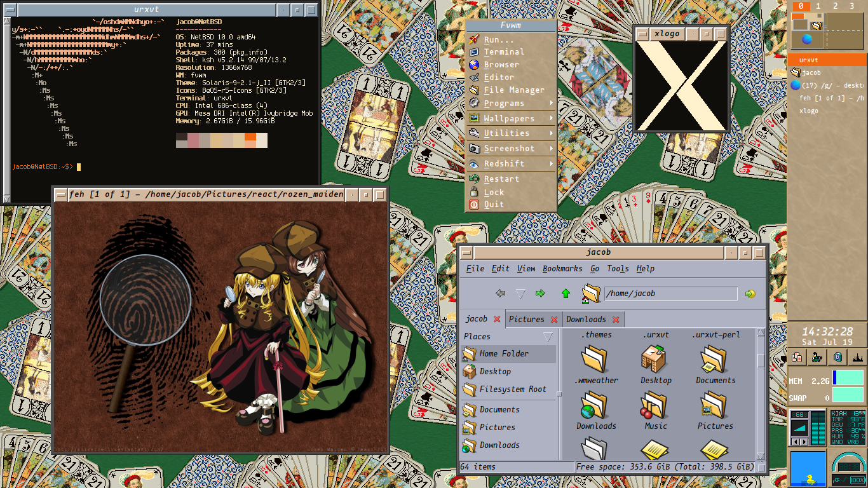Image resolution: width=868 pixels, height=488 pixels.
Task: Expand the Screenshot submenu
Action: tap(552, 149)
